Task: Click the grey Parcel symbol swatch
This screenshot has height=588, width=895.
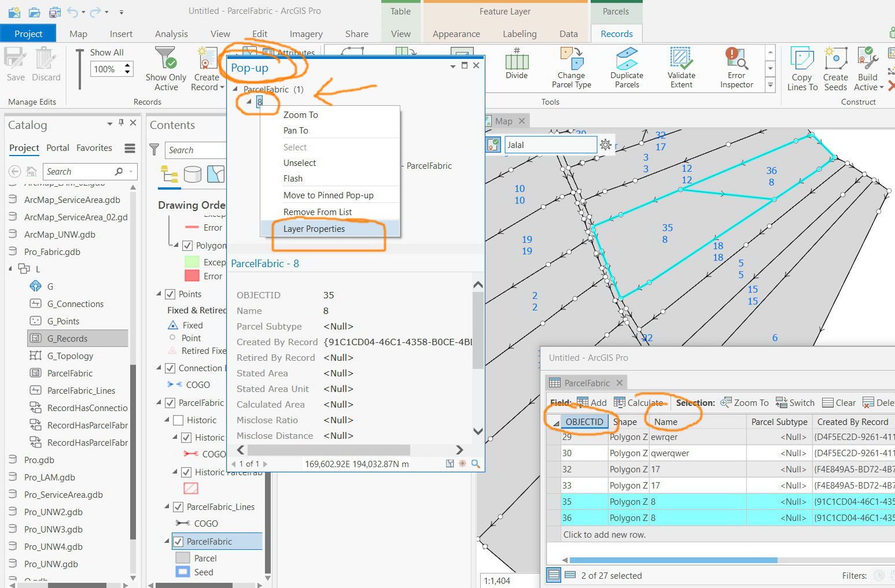Action: pyautogui.click(x=183, y=558)
